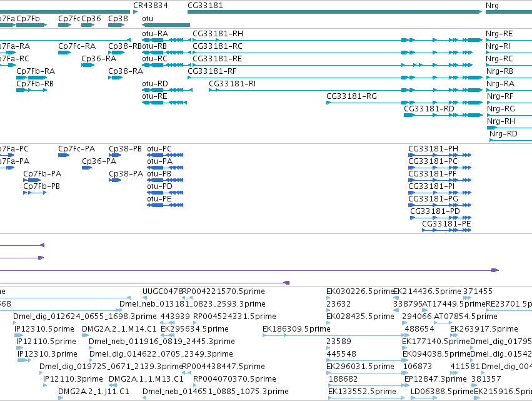Click the Cp38-PB protein feature
Viewport: 532px width, 401px height.
pos(115,155)
